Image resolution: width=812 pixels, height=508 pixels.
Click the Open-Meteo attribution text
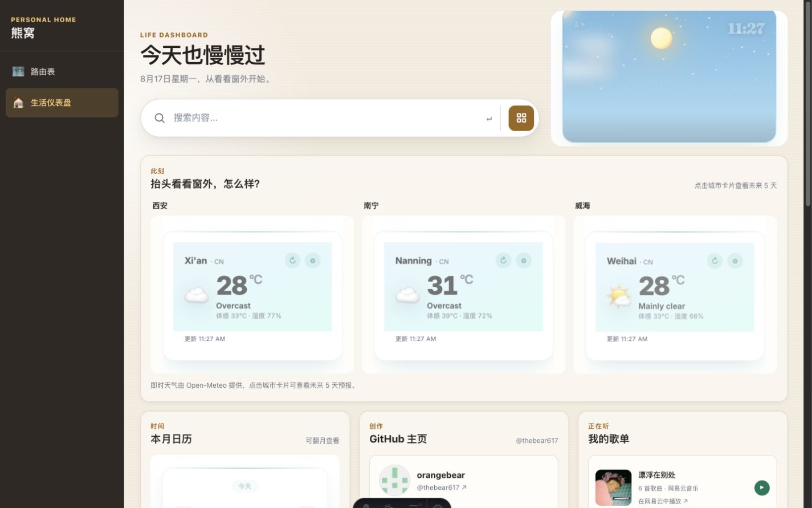pos(254,385)
